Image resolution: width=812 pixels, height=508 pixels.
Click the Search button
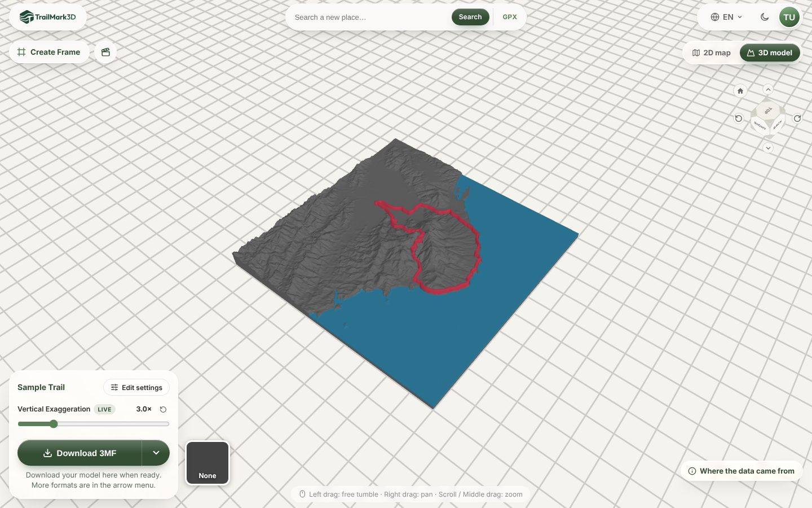pos(470,17)
